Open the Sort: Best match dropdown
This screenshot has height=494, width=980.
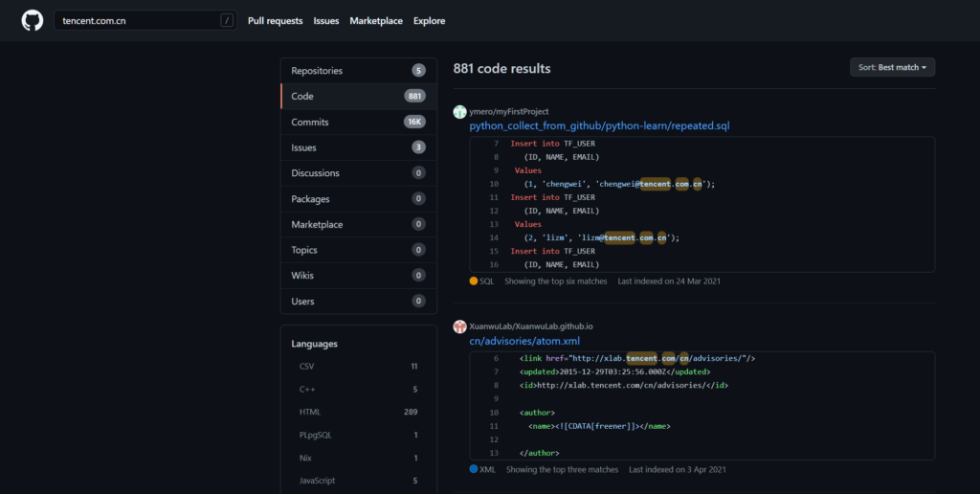pyautogui.click(x=893, y=67)
